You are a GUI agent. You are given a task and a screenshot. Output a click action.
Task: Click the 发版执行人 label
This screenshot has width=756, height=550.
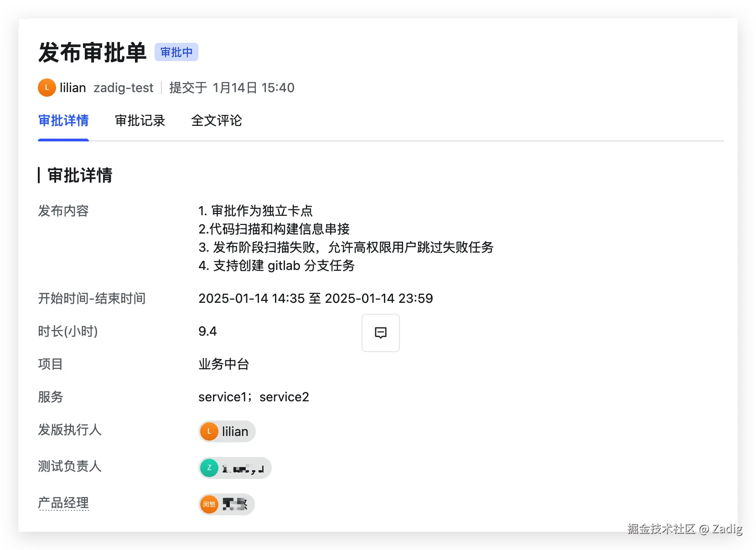tap(70, 430)
